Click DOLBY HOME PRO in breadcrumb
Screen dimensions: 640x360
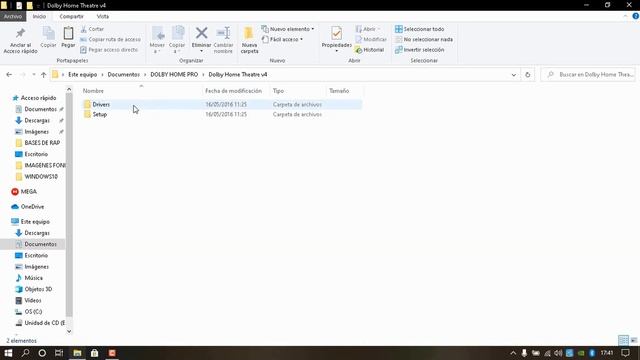click(174, 74)
